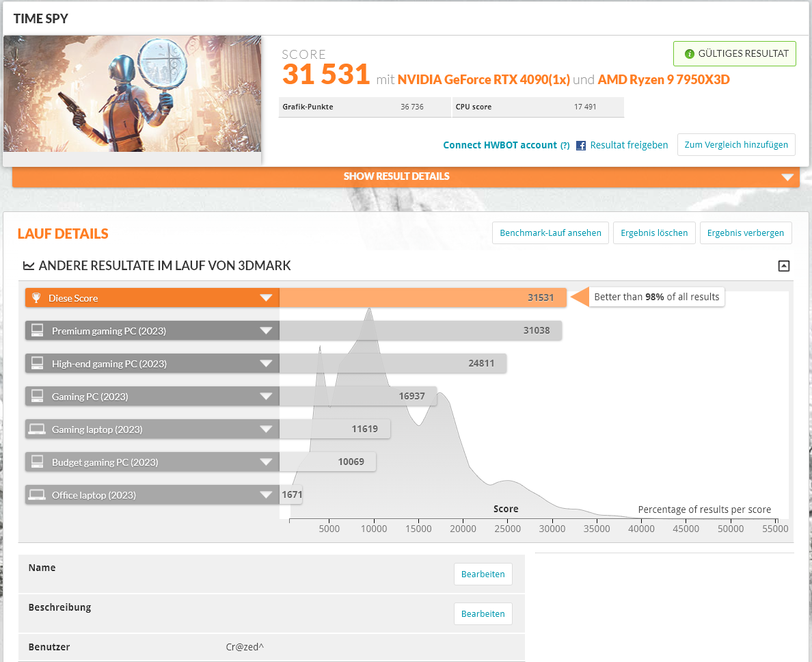812x662 pixels.
Task: Click the desktop icon for Budget gaming PC
Action: (x=38, y=462)
